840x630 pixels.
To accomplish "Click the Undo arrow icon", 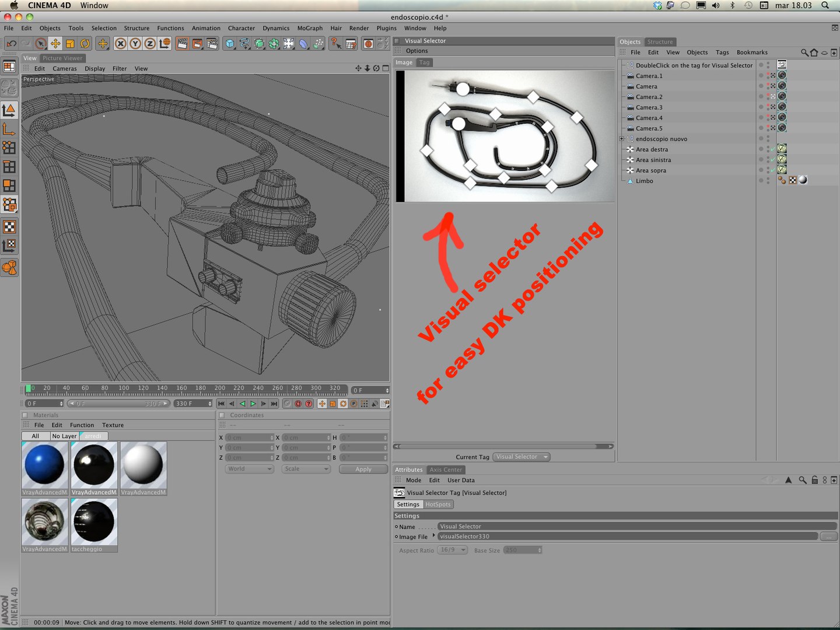I will (x=11, y=44).
